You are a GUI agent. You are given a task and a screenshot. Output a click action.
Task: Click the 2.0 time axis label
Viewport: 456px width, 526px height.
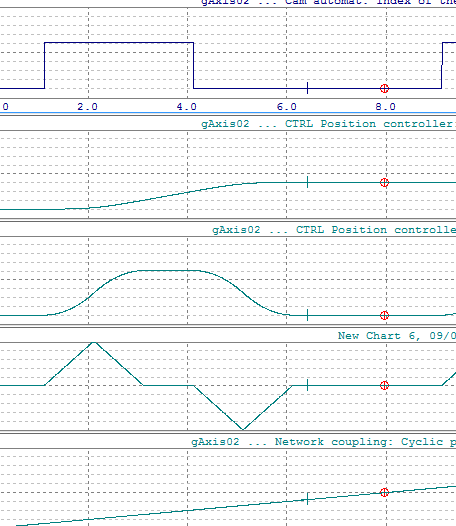pyautogui.click(x=87, y=107)
